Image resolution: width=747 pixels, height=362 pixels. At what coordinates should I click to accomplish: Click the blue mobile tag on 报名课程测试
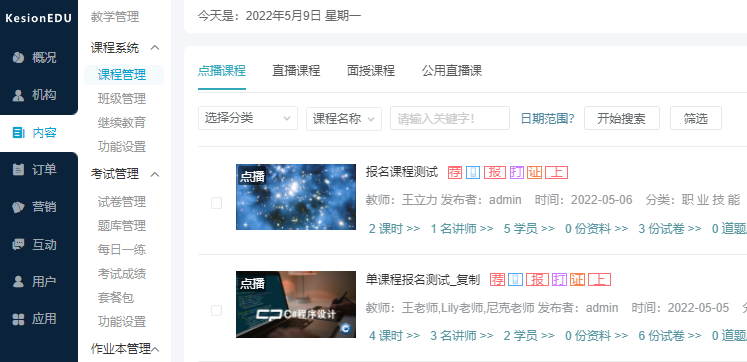(473, 172)
